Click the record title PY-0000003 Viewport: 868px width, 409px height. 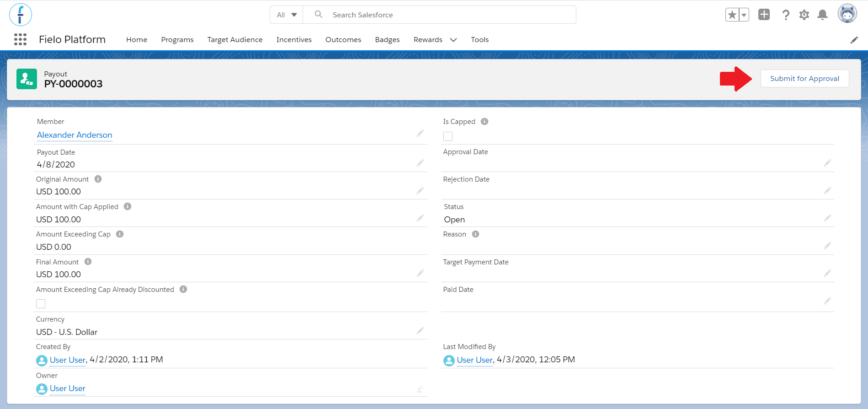click(73, 84)
